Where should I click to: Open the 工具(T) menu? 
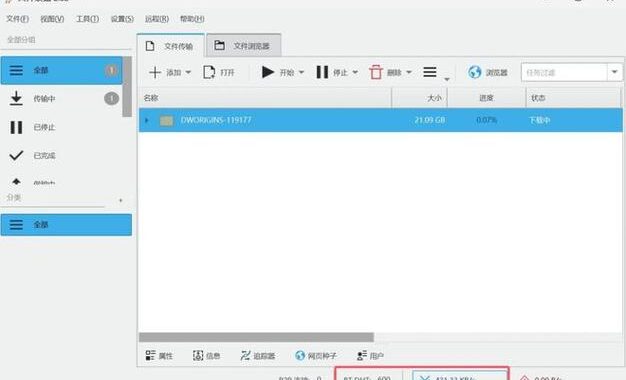pyautogui.click(x=87, y=19)
